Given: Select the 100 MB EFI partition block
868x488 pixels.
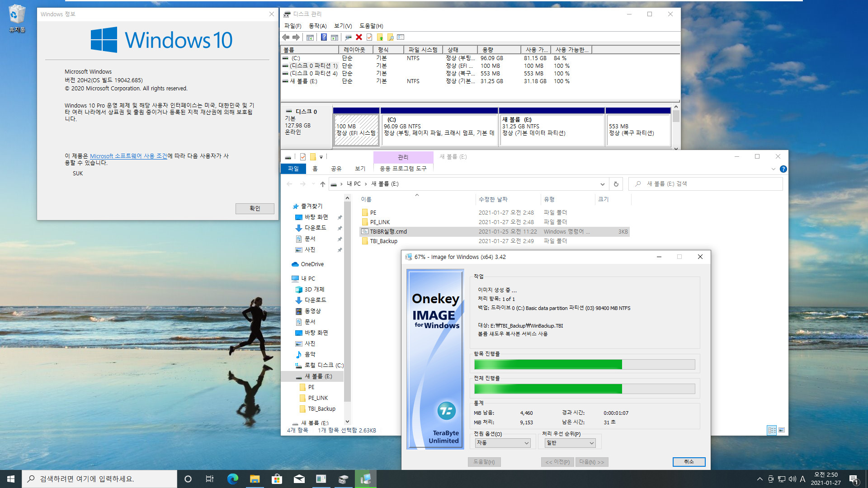Looking at the screenshot, I should tap(356, 127).
